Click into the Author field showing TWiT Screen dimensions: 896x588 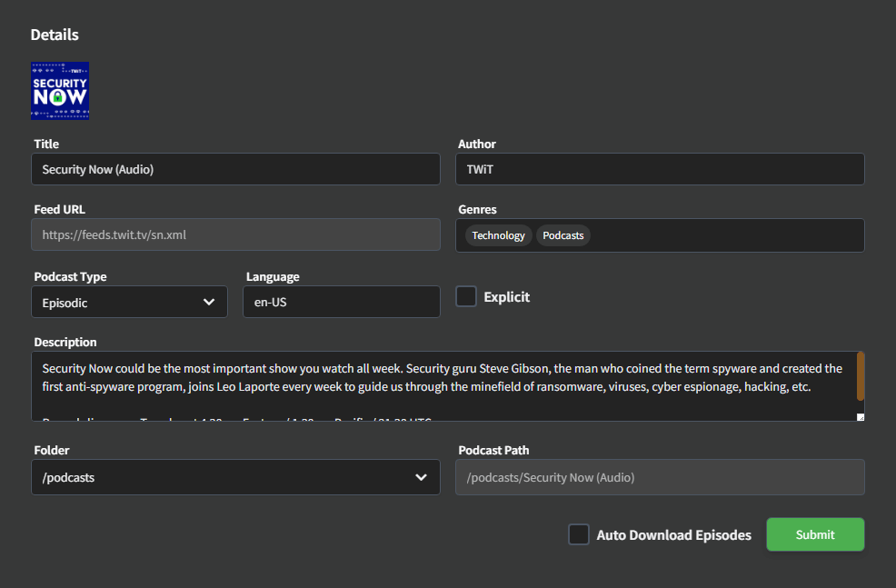(x=660, y=169)
